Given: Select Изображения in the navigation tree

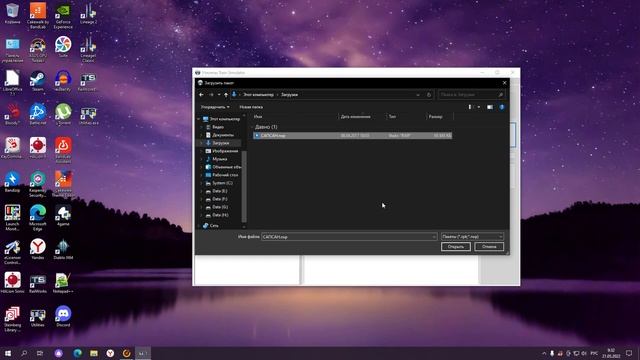Looking at the screenshot, I should click(225, 151).
